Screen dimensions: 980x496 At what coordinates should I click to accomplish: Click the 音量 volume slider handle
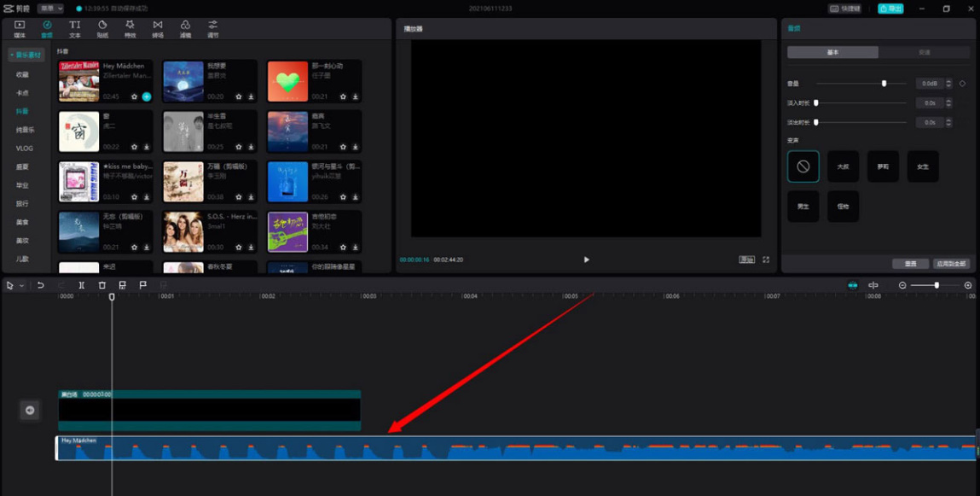tap(884, 84)
